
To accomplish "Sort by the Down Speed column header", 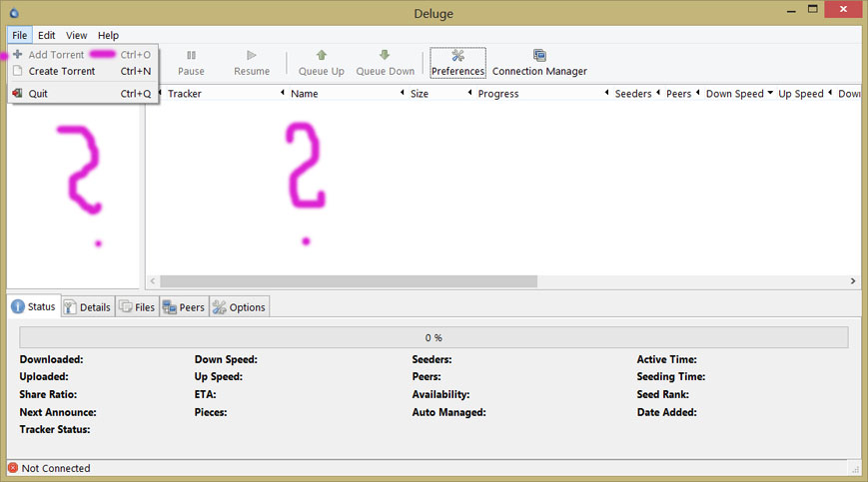I will click(x=735, y=94).
